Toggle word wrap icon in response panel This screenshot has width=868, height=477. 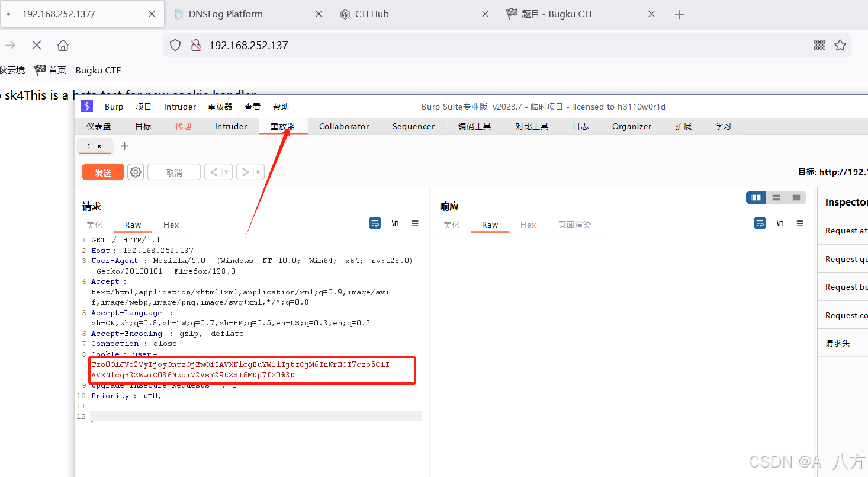click(760, 223)
